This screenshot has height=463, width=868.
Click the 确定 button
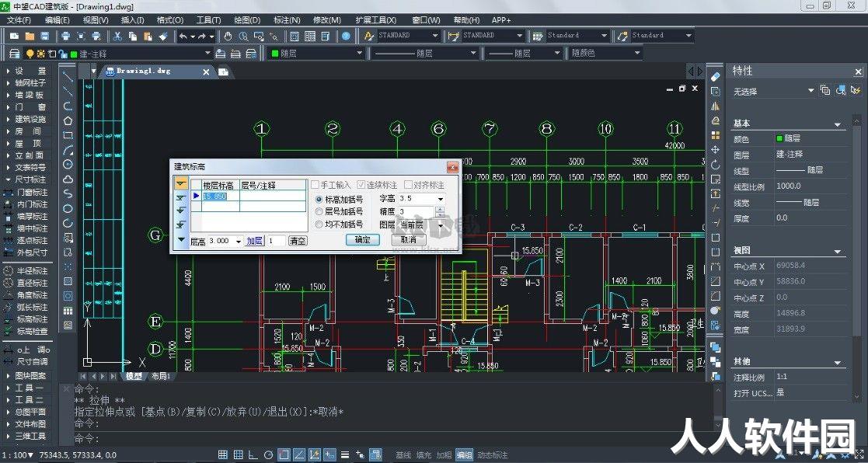pyautogui.click(x=363, y=240)
